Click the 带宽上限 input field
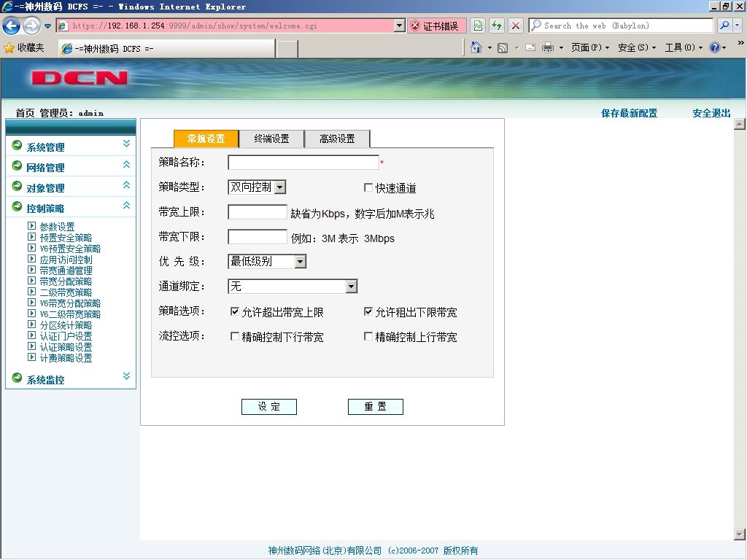Viewport: 747px width, 560px height. (258, 212)
